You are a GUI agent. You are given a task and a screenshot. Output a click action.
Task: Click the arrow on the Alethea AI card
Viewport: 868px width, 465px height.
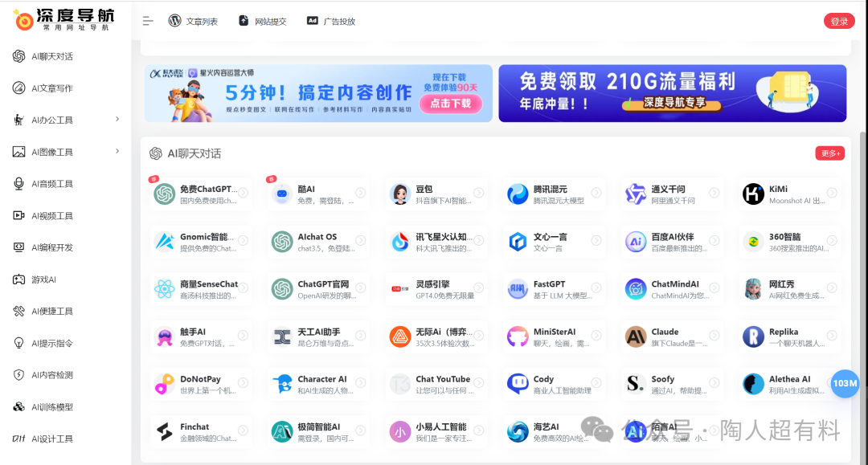click(x=832, y=382)
